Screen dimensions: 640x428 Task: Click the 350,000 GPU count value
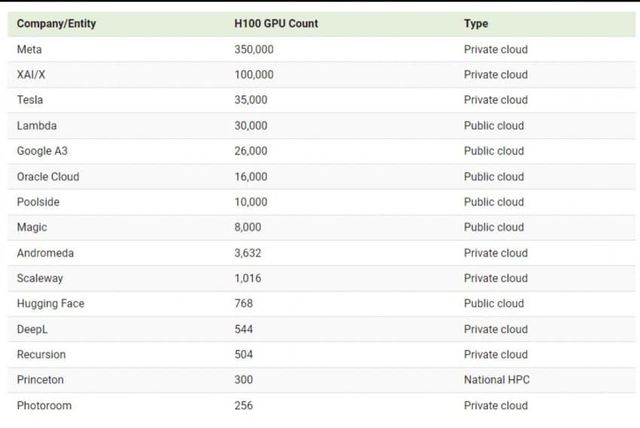point(254,49)
